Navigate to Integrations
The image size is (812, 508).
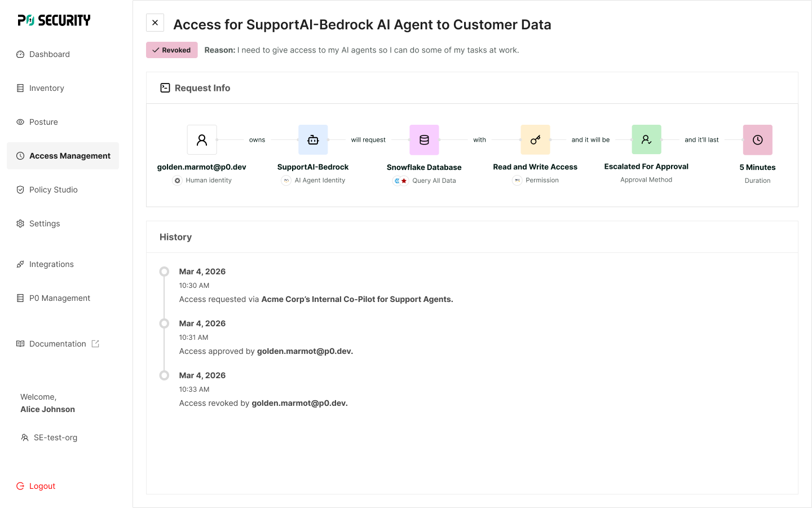point(51,264)
